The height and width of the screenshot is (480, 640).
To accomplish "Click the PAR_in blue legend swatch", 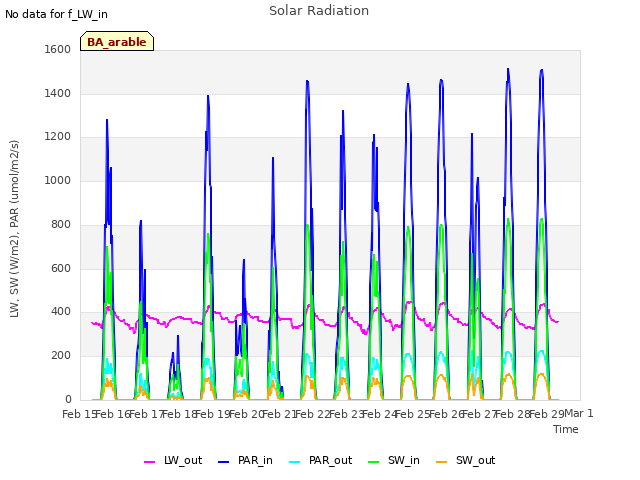I will pos(223,462).
